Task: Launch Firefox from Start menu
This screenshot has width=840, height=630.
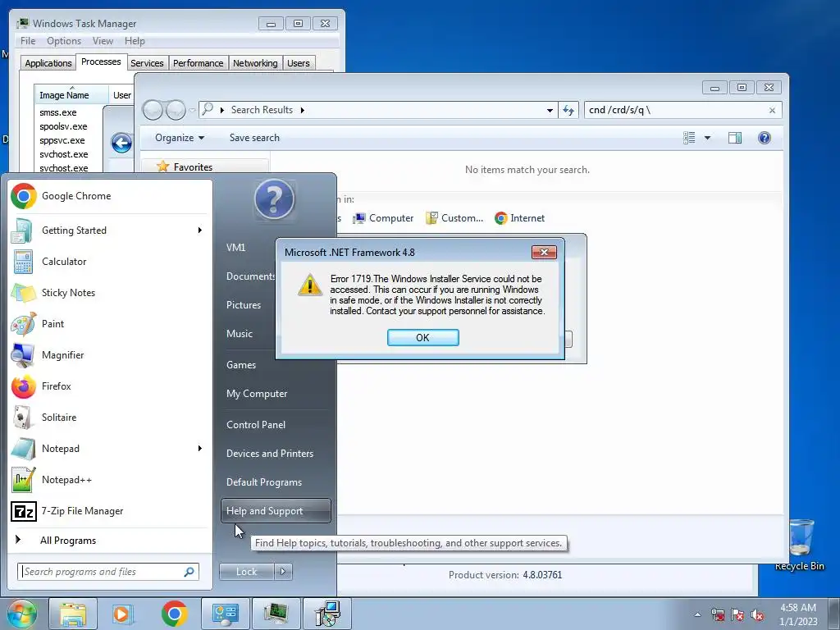Action: pyautogui.click(x=110, y=386)
